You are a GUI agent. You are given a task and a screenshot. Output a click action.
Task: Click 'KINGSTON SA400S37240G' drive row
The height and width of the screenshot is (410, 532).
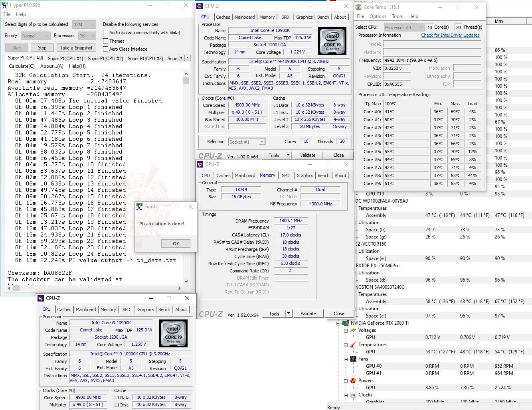(380, 287)
